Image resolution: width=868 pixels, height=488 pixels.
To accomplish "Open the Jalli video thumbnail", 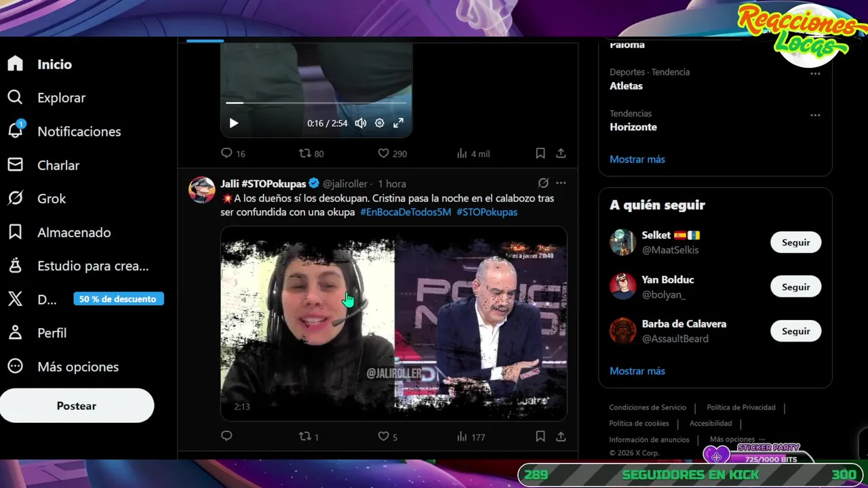I will point(394,323).
